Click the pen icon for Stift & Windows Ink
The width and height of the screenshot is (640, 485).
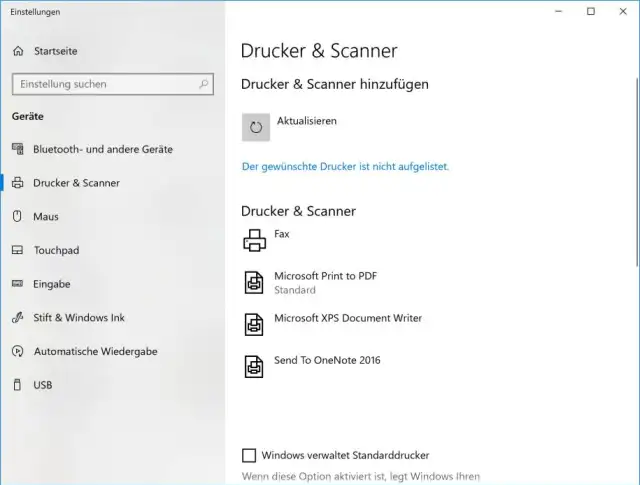click(x=17, y=318)
